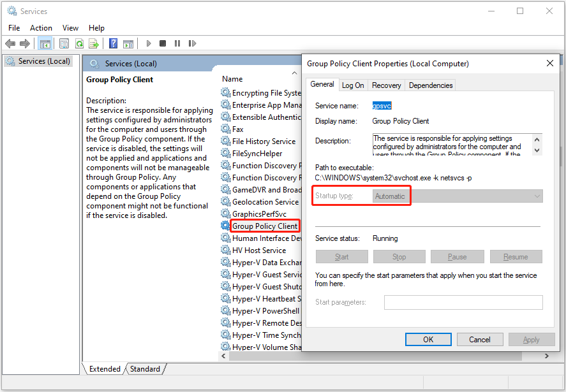
Task: Click gear icon of Group Policy Client
Action: click(x=226, y=226)
